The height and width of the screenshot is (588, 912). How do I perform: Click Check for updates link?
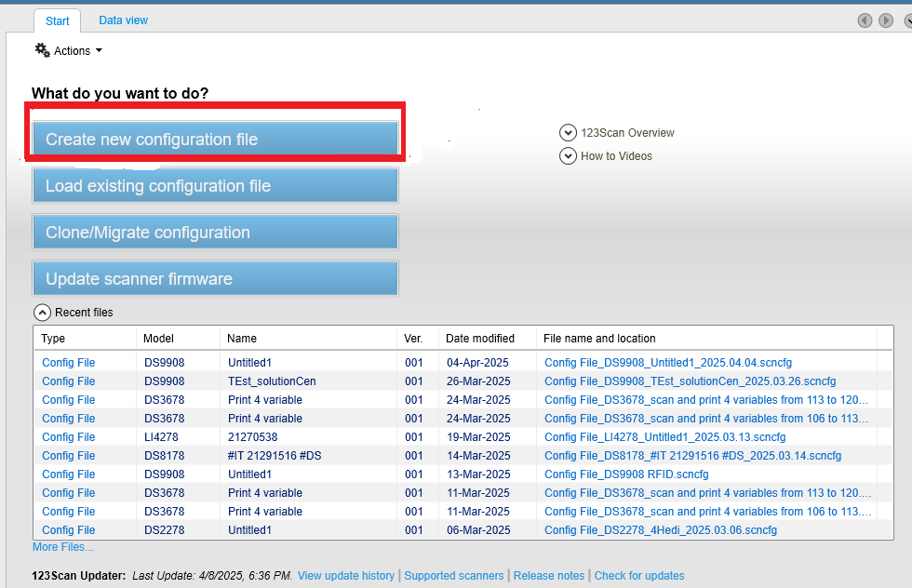pos(639,575)
